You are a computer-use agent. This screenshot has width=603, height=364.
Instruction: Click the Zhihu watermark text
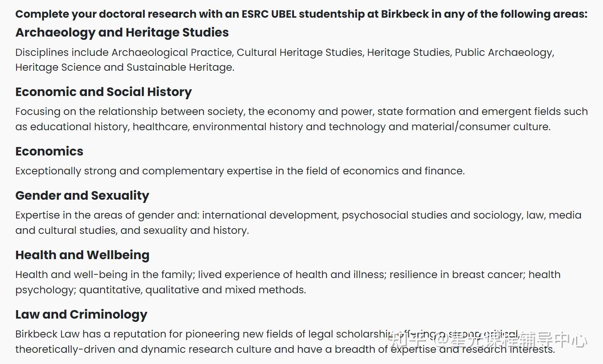(488, 340)
